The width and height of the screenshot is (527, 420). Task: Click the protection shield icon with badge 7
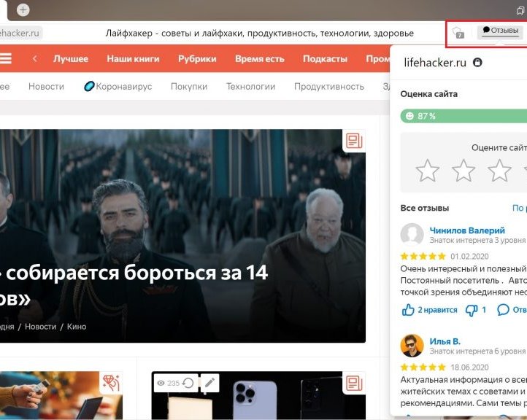click(x=458, y=33)
